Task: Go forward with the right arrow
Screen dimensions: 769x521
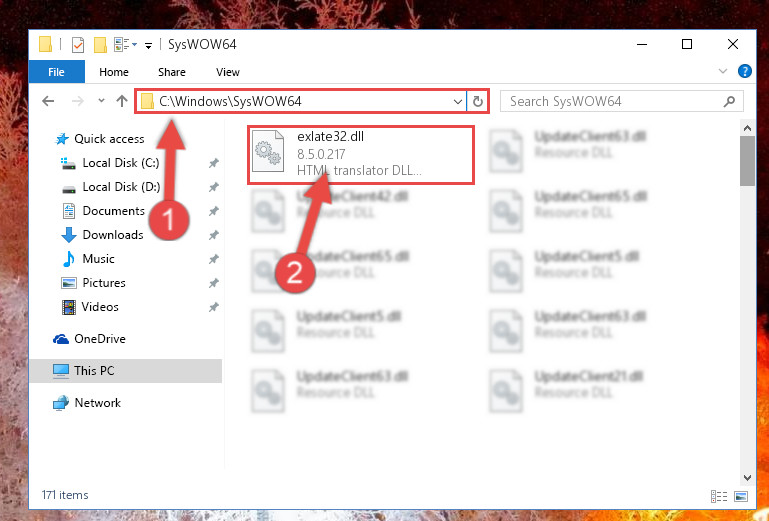Action: (x=77, y=101)
